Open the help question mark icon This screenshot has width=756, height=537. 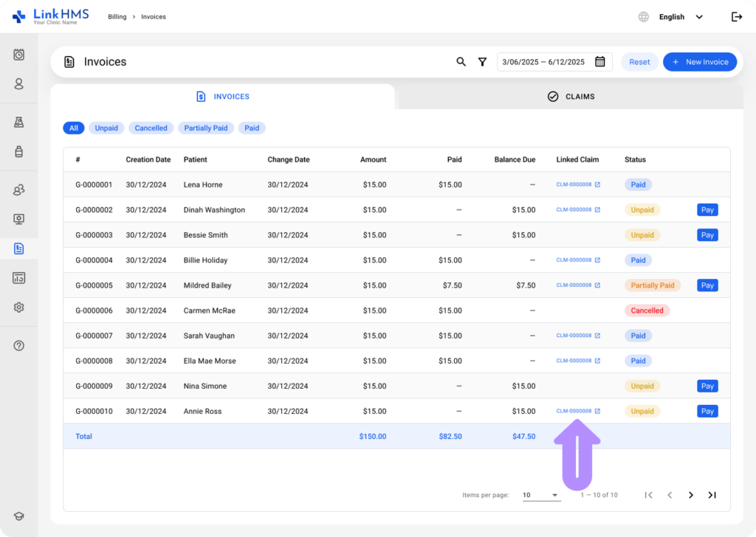[18, 346]
